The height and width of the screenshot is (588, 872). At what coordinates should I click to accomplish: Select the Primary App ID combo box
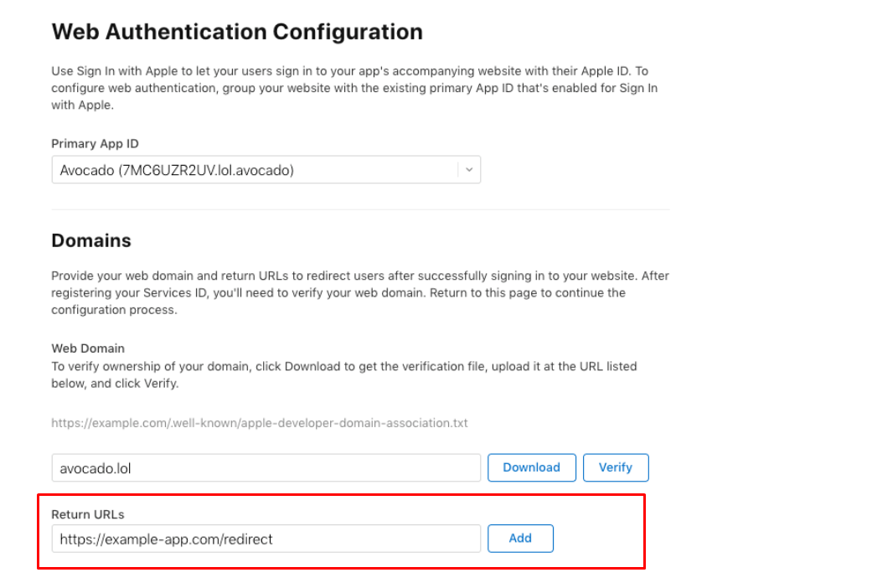point(266,169)
